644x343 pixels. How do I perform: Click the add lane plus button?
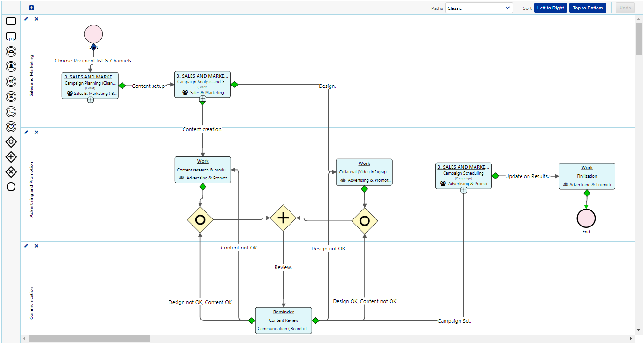click(x=31, y=8)
